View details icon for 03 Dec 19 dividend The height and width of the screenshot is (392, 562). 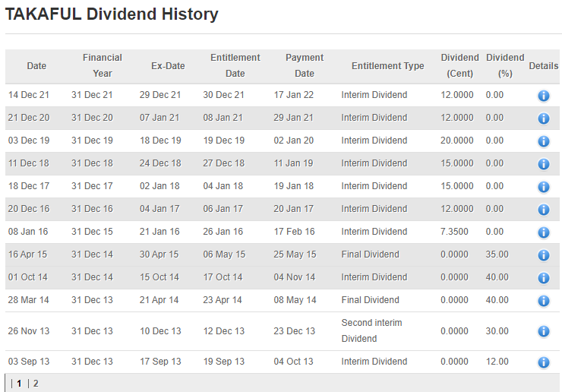point(544,141)
